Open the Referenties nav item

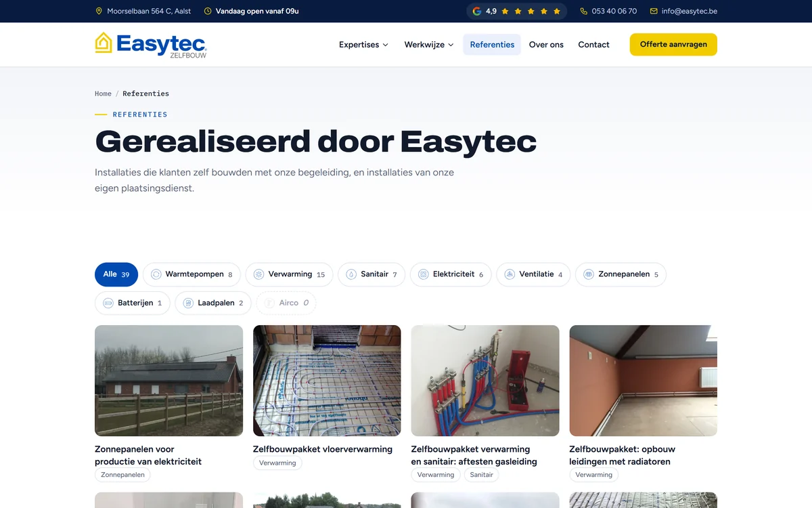[x=492, y=45]
